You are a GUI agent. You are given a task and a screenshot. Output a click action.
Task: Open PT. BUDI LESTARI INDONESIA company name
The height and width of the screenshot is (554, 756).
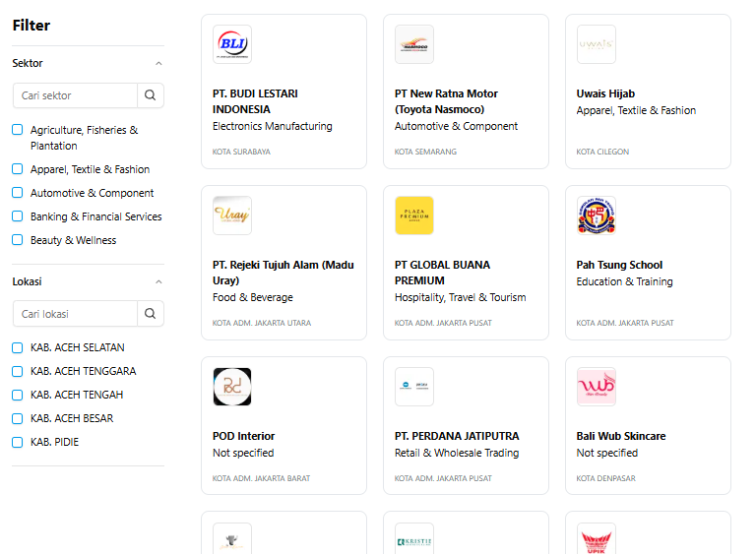255,101
